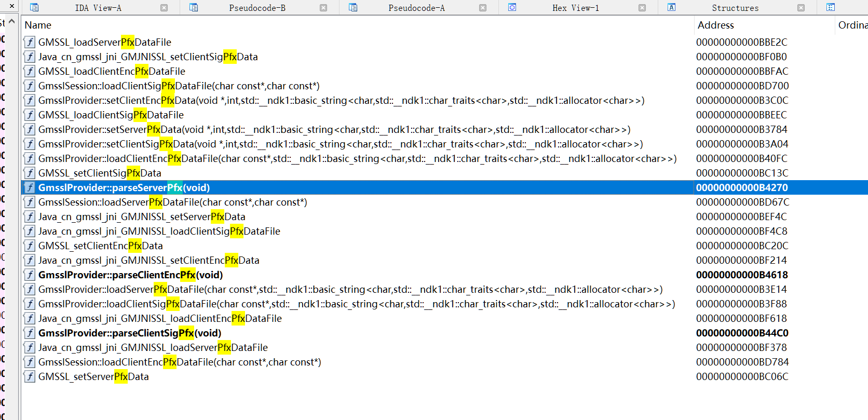This screenshot has width=868, height=420.
Task: Click function icon beside GmsslProvider::parseClientEncPfx(void)
Action: tap(30, 275)
